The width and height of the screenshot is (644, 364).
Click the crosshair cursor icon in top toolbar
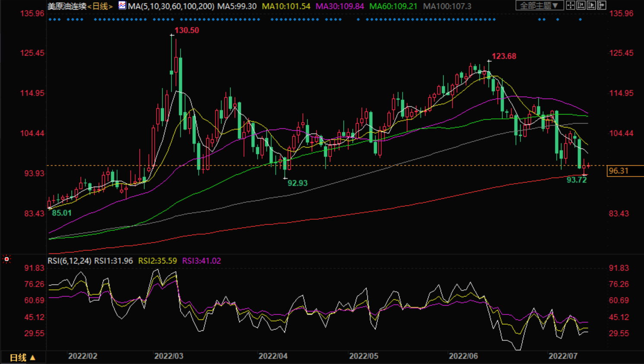(571, 6)
